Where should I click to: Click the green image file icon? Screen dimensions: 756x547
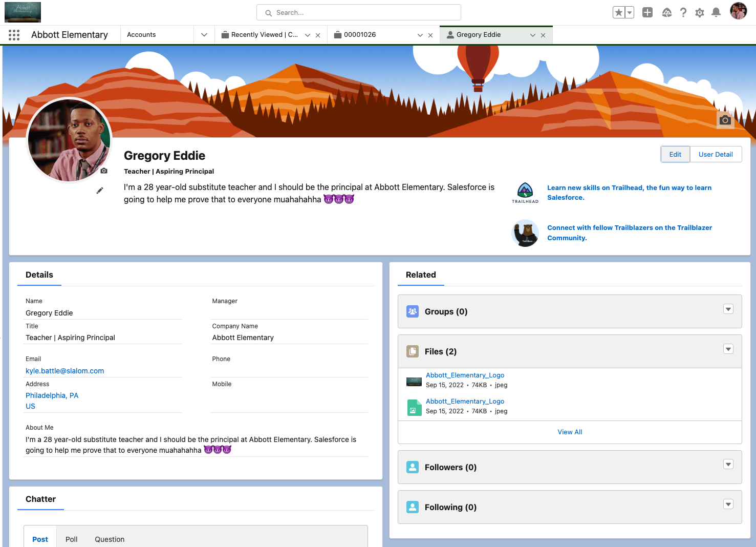[414, 408]
